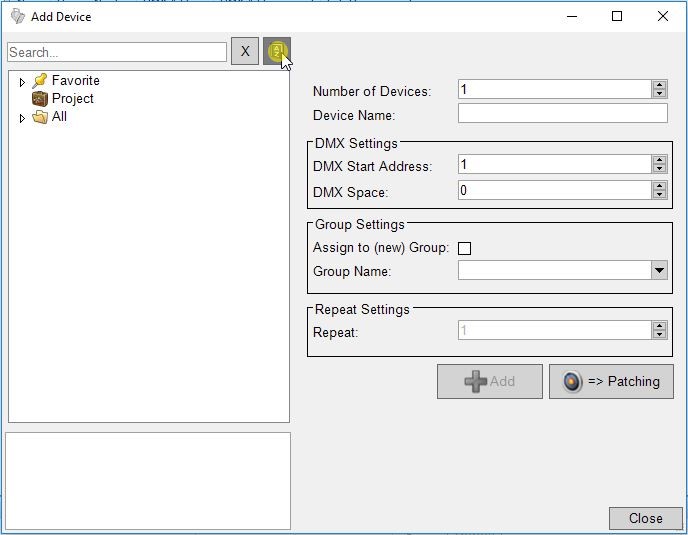Viewport: 688px width, 535px height.
Task: Decrease DMX Start Address with down arrow
Action: click(659, 169)
